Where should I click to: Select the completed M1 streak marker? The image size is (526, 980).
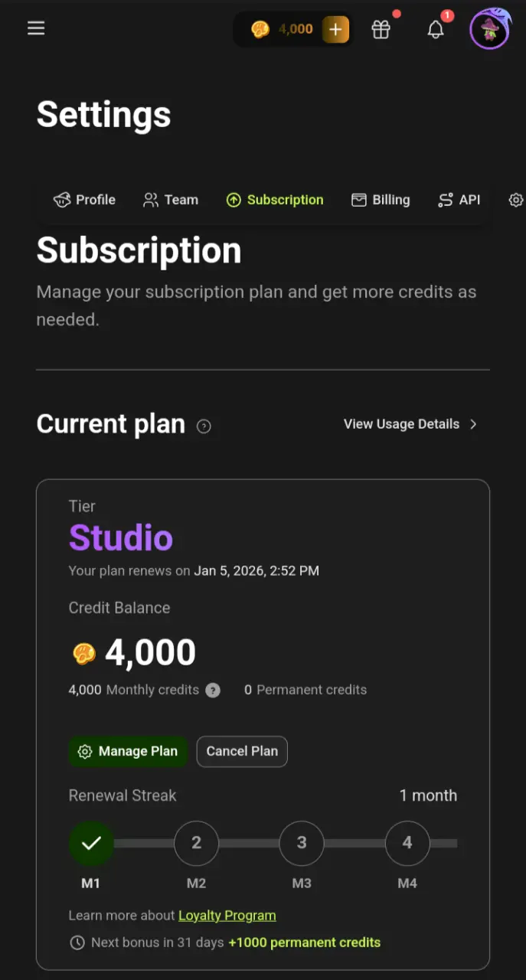[91, 843]
